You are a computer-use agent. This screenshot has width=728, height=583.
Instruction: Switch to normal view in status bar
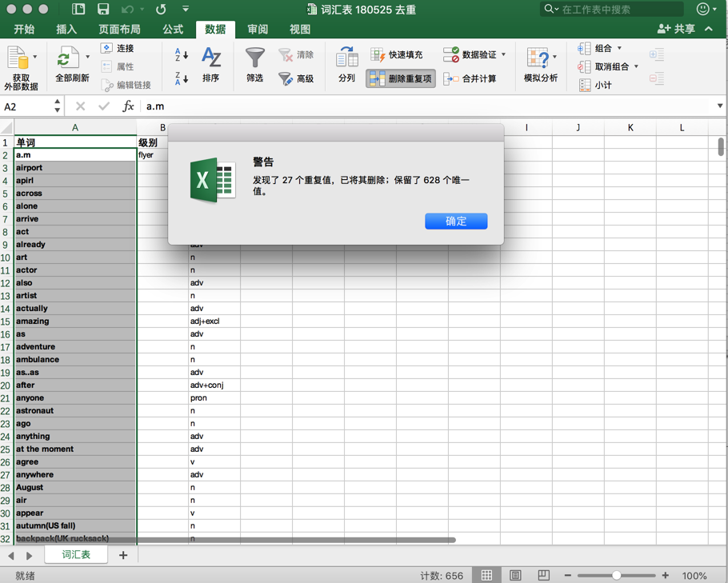(x=486, y=576)
